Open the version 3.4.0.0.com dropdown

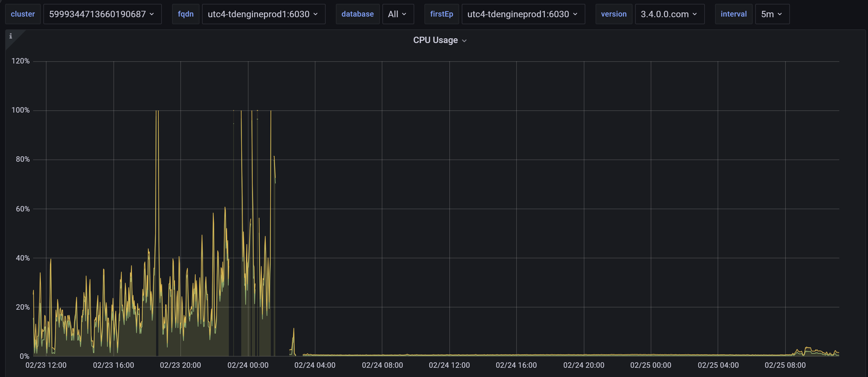point(669,14)
